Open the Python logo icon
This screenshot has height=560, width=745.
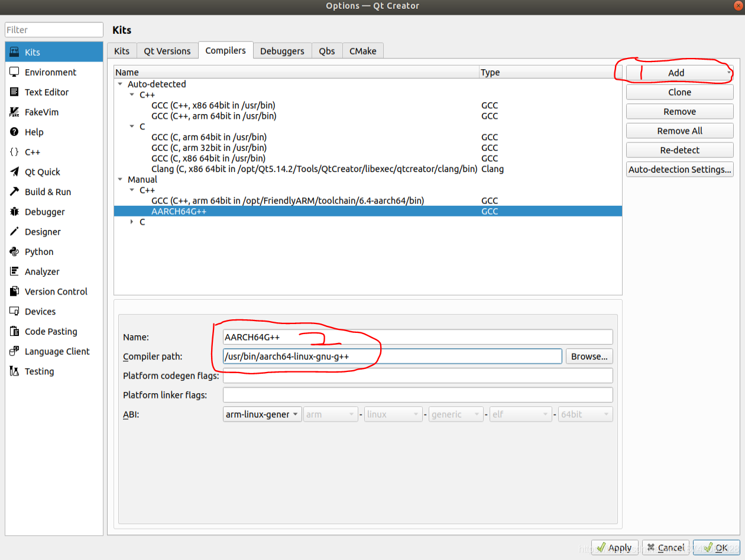pos(14,252)
